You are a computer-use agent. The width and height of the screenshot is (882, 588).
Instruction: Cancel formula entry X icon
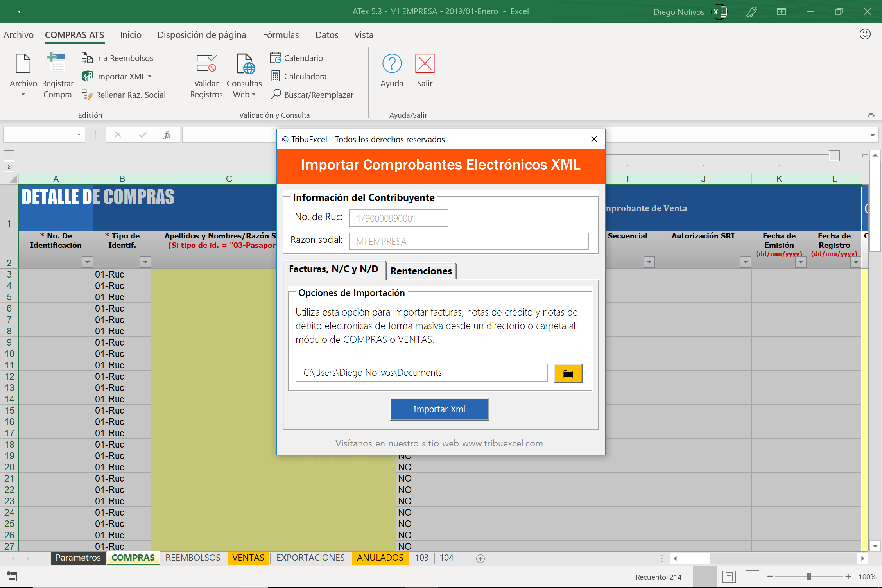coord(118,135)
